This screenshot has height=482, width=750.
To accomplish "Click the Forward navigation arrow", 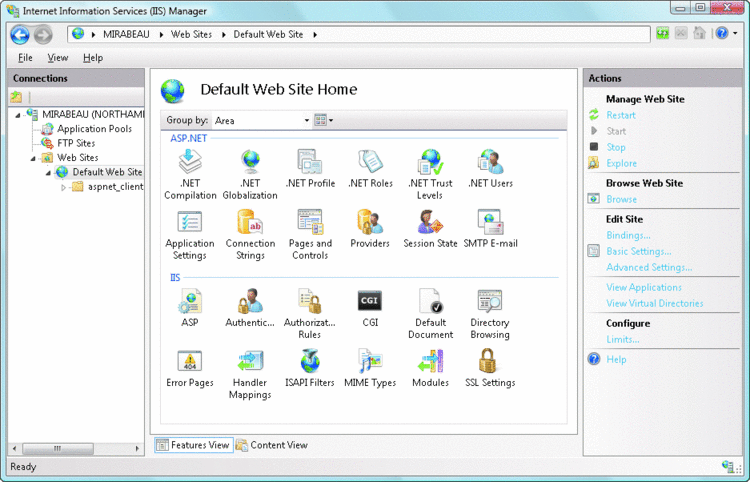I will coord(43,34).
